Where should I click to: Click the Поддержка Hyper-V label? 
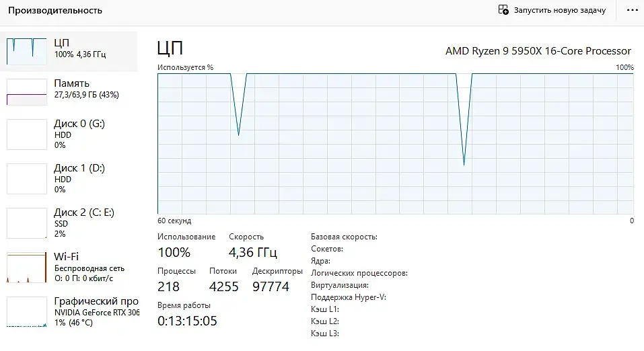[x=349, y=297]
